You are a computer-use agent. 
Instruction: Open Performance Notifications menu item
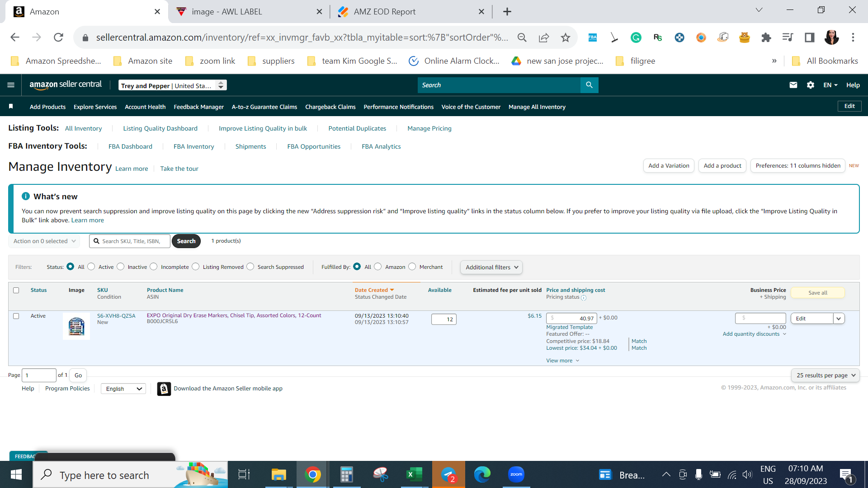[398, 107]
